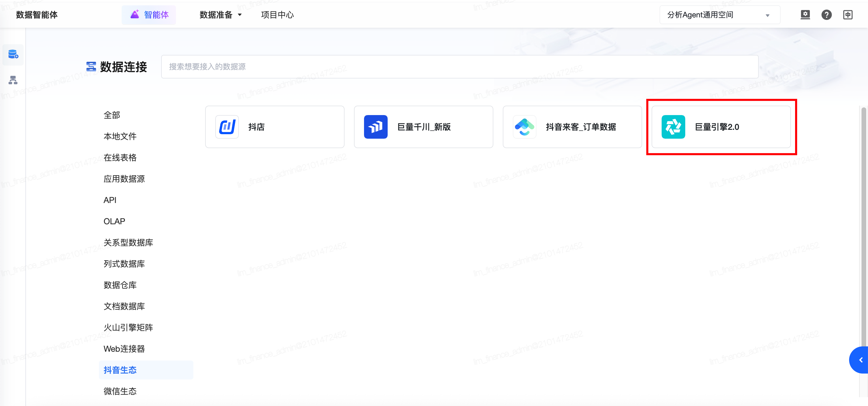The width and height of the screenshot is (868, 406).
Task: Select the 应用数据源 category
Action: 124,179
